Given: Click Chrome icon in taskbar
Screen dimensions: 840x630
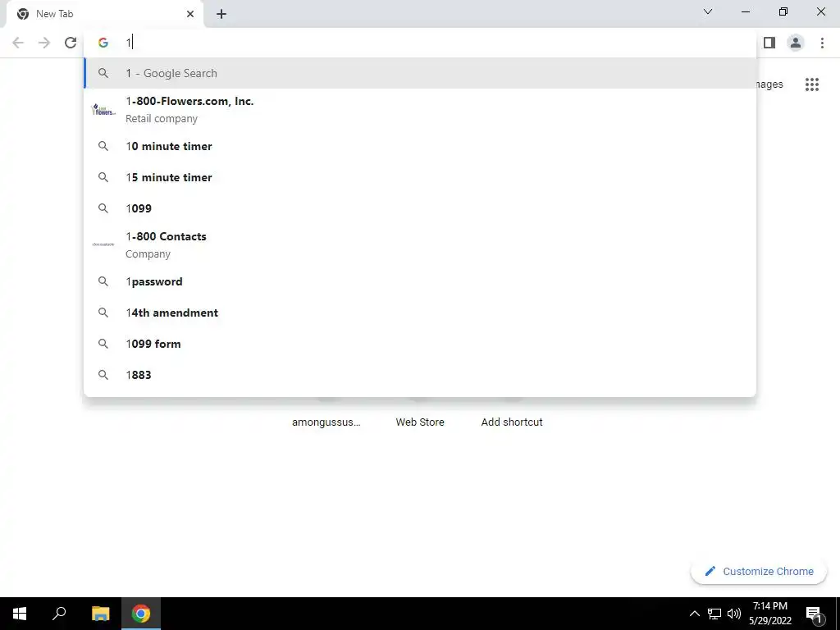Looking at the screenshot, I should pos(141,614).
